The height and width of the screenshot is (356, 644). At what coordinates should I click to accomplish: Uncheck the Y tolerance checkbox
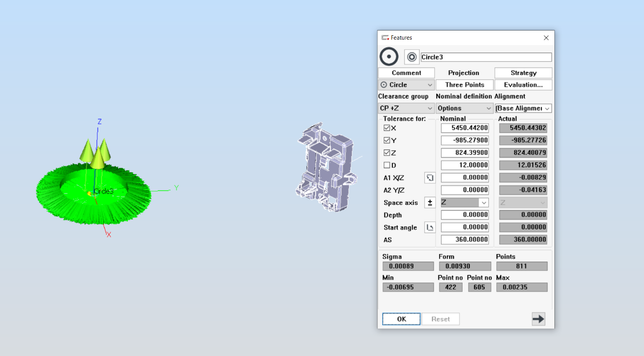click(x=387, y=140)
